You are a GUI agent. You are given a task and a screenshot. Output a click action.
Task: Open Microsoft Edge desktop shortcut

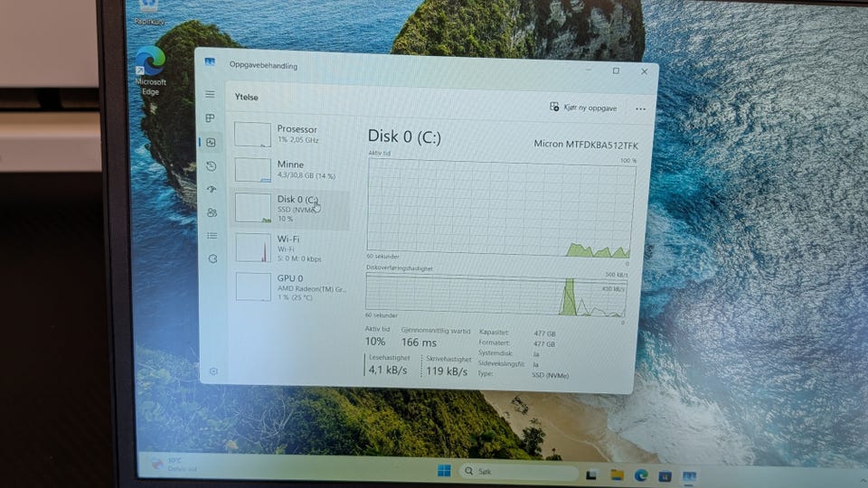(x=150, y=70)
